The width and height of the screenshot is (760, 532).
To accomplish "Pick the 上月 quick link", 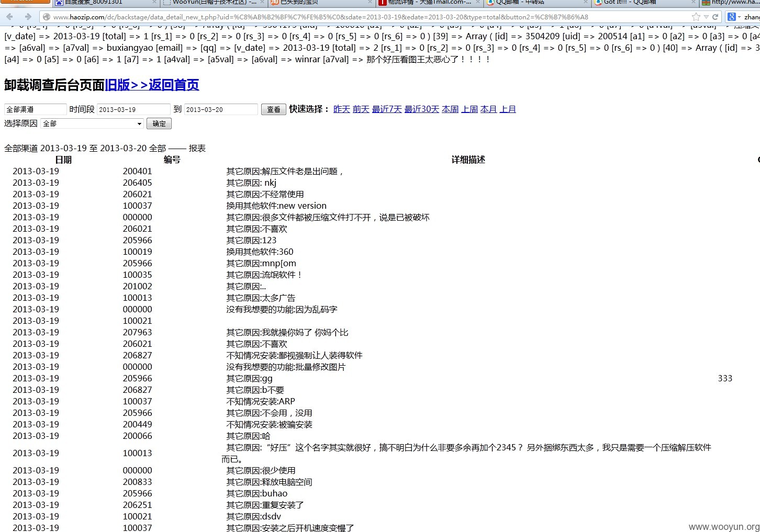I will tap(508, 109).
